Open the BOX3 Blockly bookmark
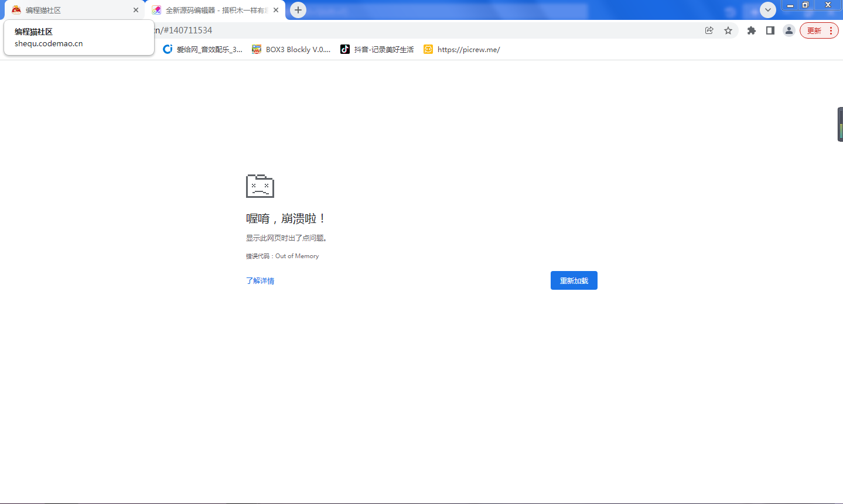843x504 pixels. 291,49
